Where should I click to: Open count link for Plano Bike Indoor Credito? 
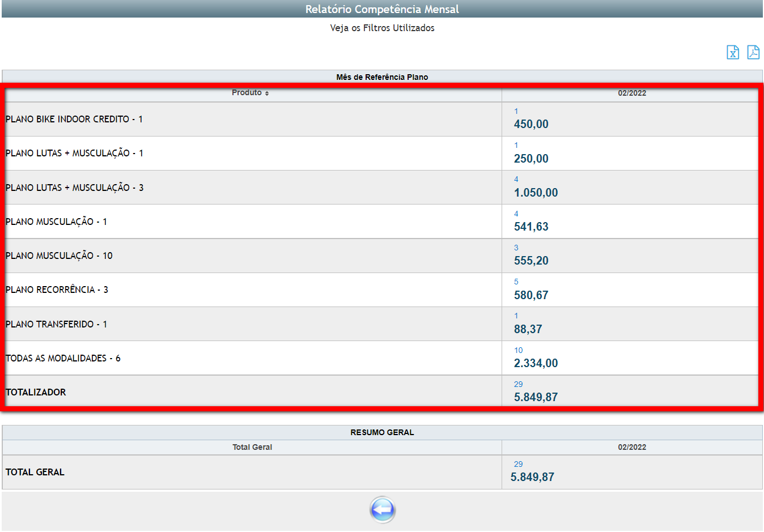(x=516, y=111)
